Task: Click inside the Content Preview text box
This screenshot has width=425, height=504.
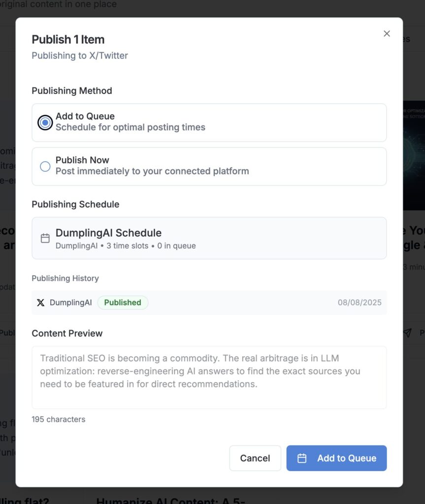Action: [x=209, y=378]
